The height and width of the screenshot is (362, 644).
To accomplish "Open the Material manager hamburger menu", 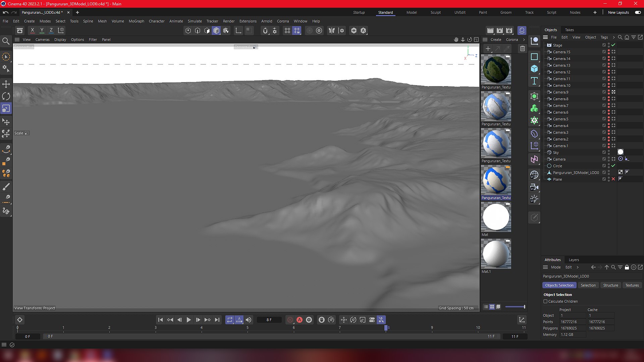I will point(485,40).
